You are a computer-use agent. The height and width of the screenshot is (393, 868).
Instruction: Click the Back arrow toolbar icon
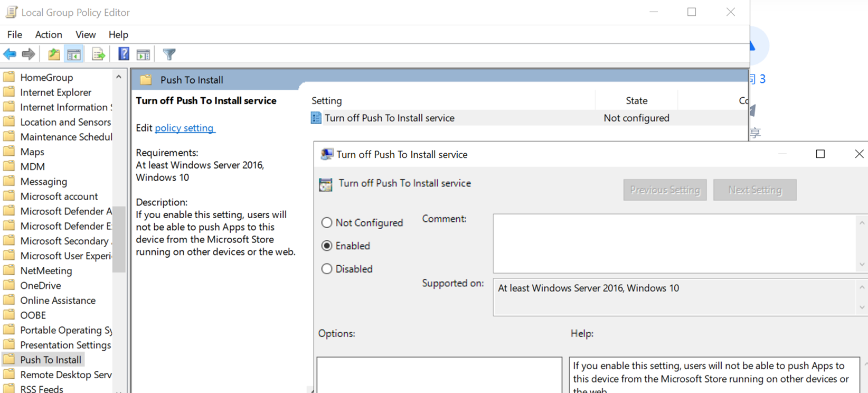tap(10, 54)
